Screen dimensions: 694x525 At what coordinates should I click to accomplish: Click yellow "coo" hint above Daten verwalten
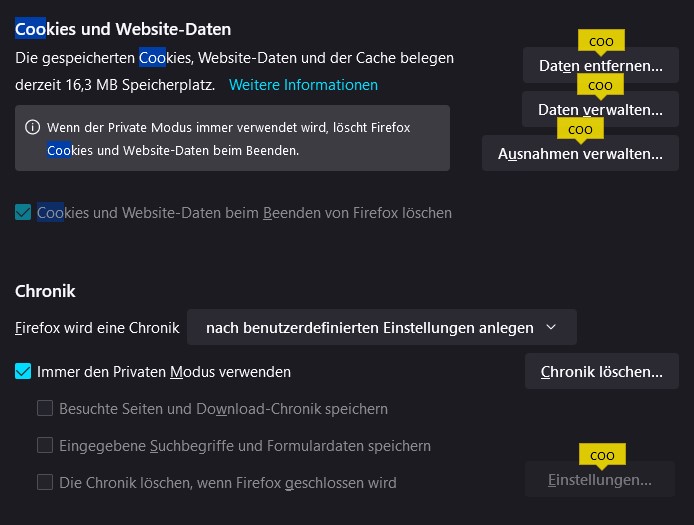(x=600, y=86)
